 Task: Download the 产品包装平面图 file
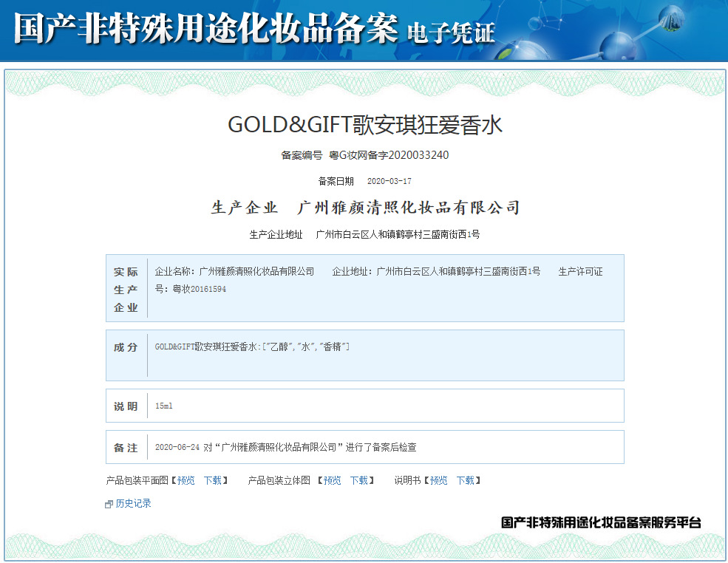[x=213, y=480]
